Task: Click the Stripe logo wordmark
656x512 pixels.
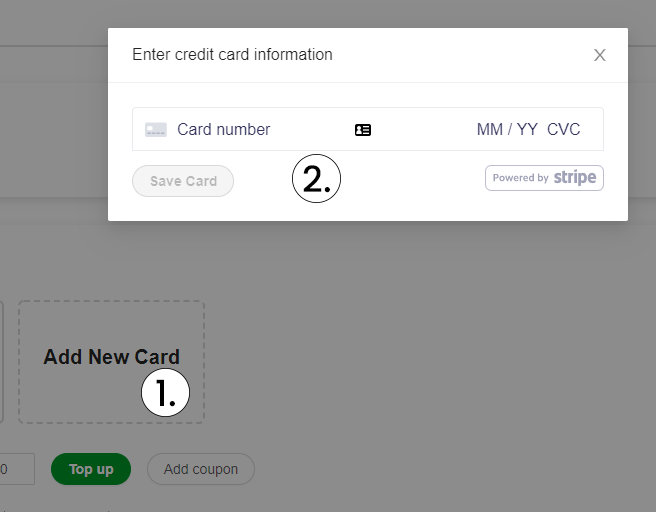Action: 575,178
